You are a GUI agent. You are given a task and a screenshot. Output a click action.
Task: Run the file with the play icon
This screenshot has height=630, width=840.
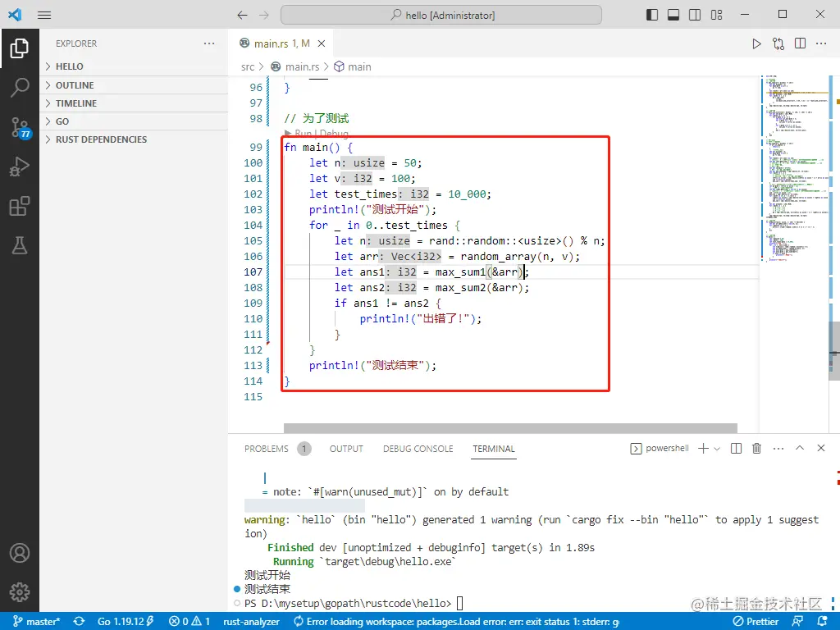point(756,43)
